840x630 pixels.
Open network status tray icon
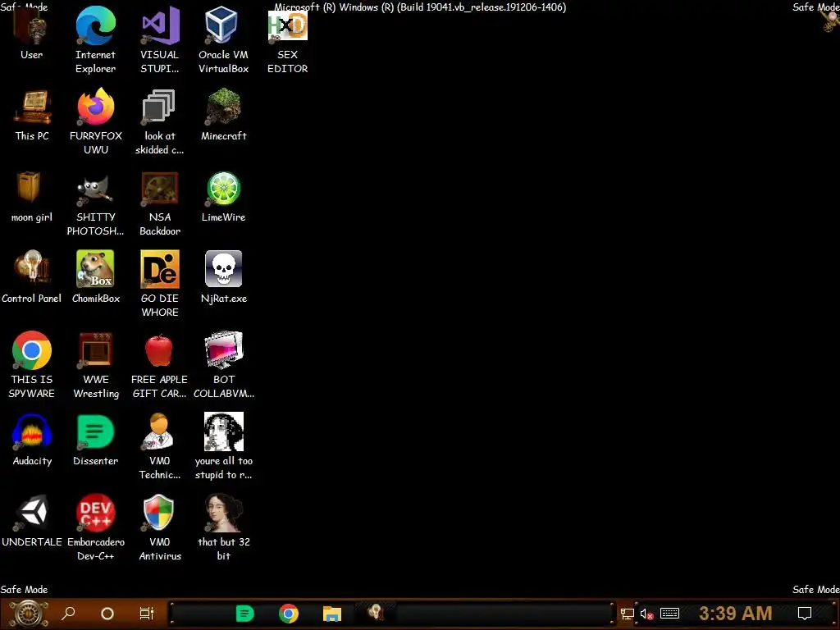click(x=627, y=614)
